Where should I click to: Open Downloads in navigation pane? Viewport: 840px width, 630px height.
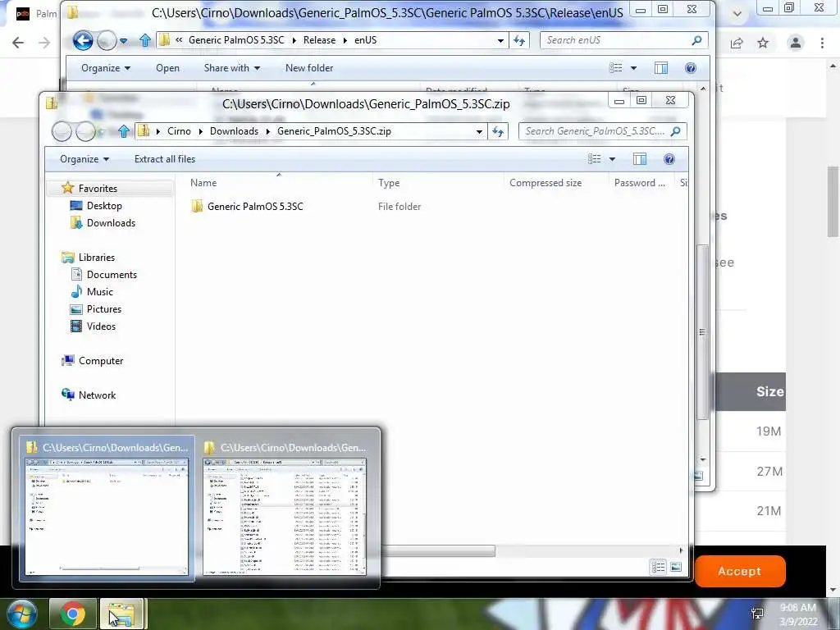[x=111, y=223]
